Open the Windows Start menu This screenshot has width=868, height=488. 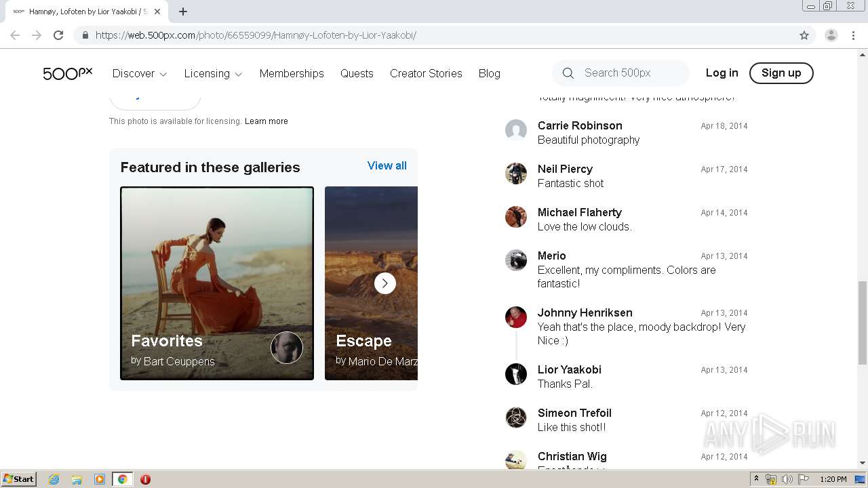tap(19, 479)
